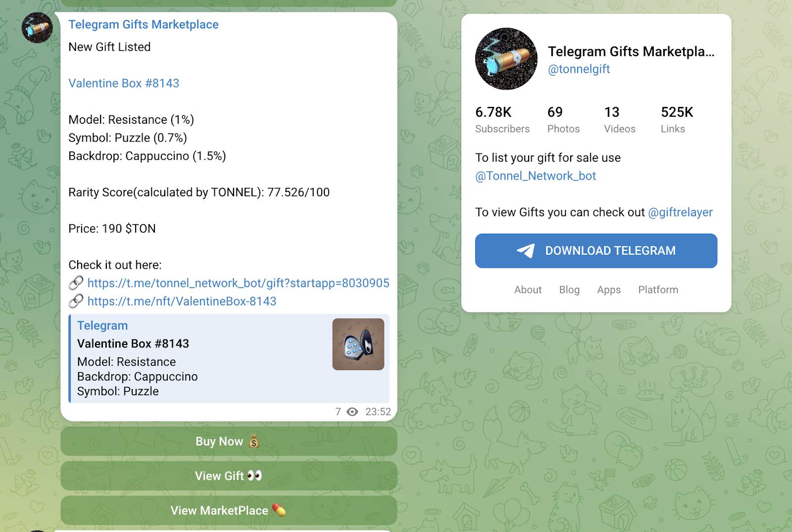Click the Download Telegram button

point(596,251)
